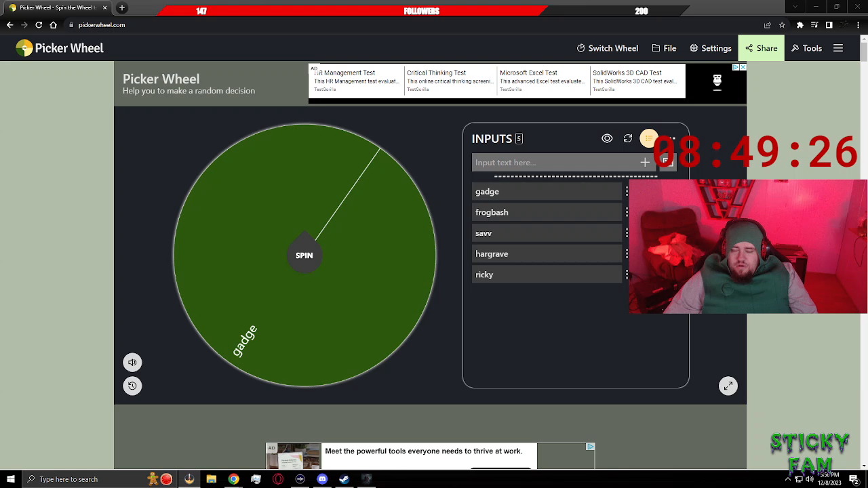Toggle the browser side panel
The width and height of the screenshot is (868, 488).
[x=829, y=25]
